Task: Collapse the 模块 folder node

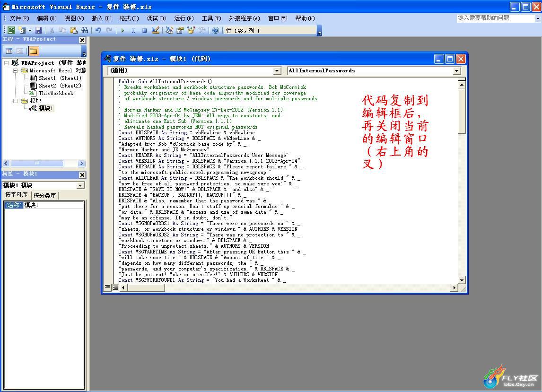Action: (x=16, y=101)
